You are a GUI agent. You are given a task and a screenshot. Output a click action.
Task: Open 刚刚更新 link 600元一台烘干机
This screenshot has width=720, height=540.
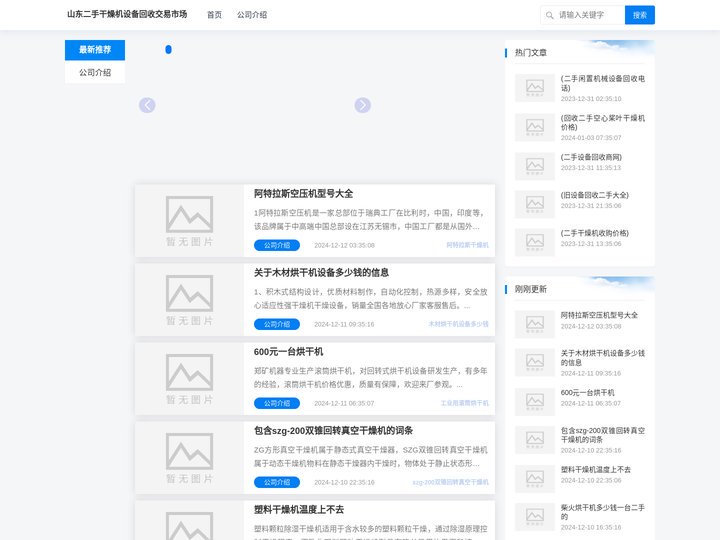point(587,393)
